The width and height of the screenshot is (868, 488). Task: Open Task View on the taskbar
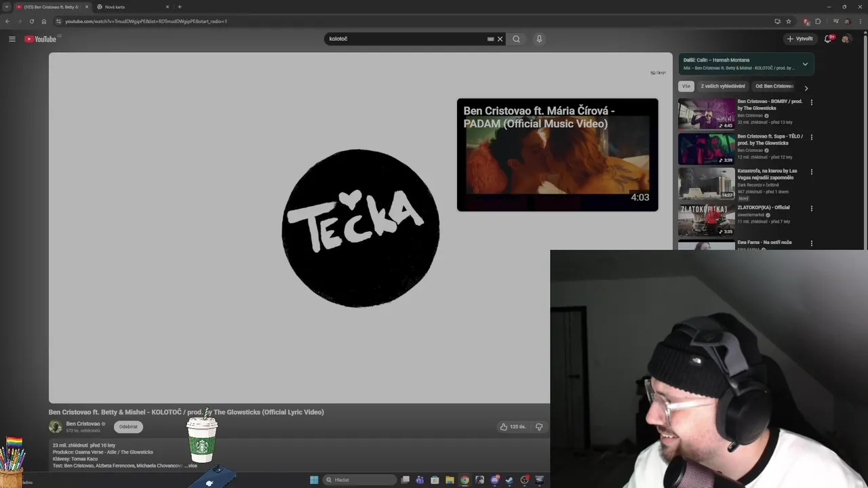pos(405,480)
